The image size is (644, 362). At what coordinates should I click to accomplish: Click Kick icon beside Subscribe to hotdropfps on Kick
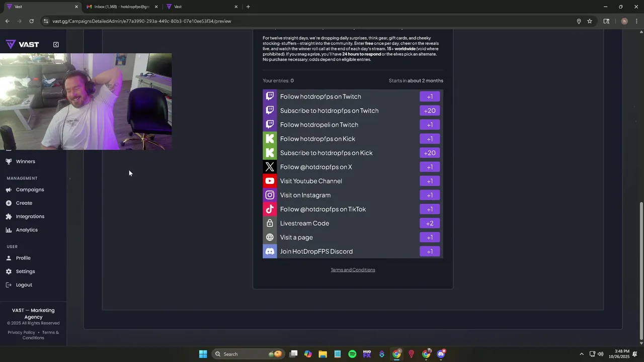click(270, 153)
